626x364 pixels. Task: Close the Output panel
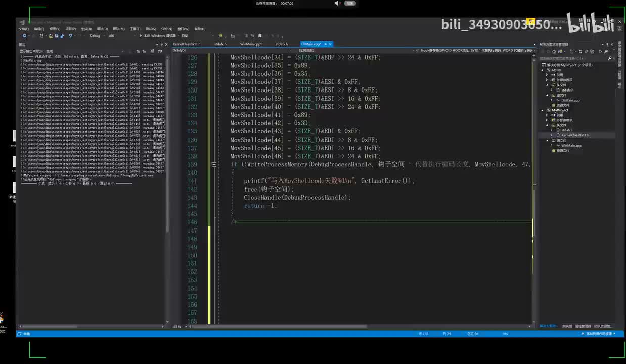(166, 44)
